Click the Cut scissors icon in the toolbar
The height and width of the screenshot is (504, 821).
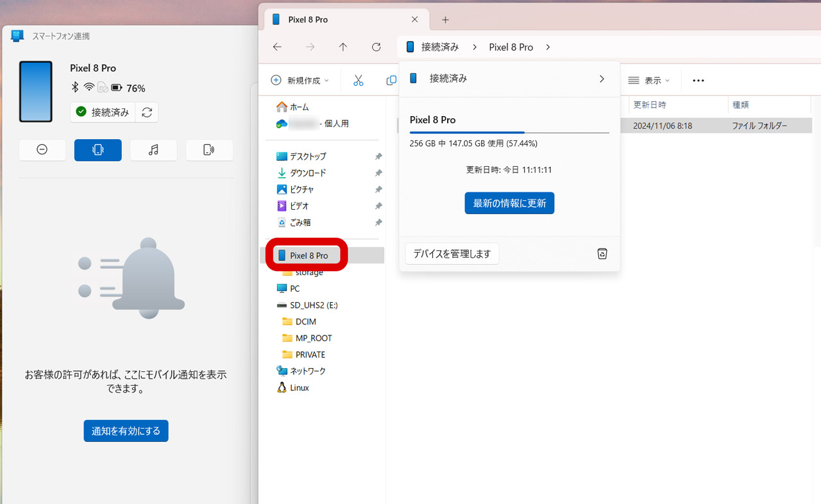(x=358, y=80)
